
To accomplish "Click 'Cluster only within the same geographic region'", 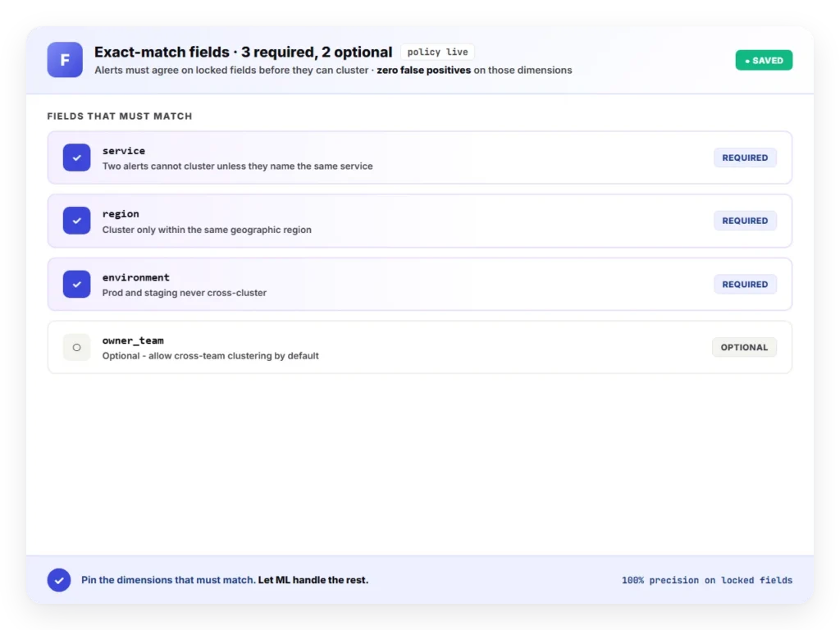I will click(x=207, y=230).
